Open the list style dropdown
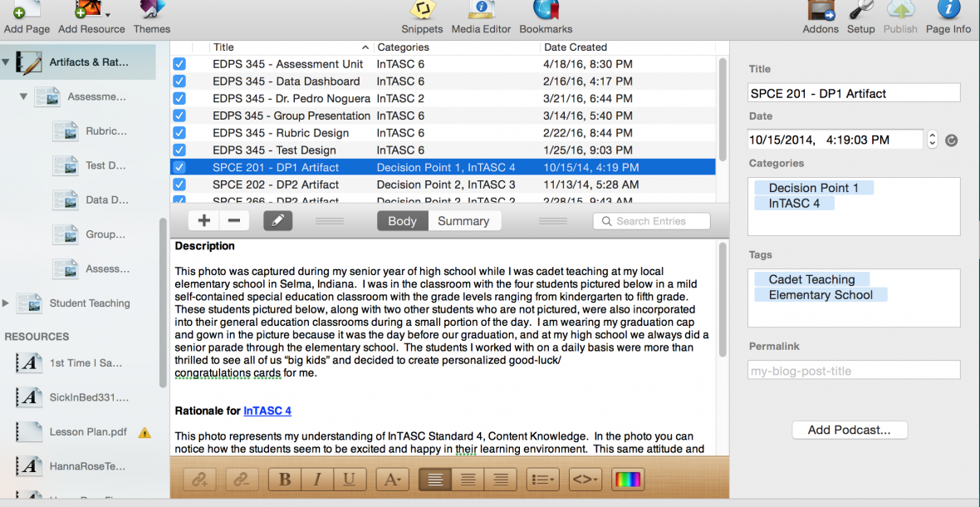The height and width of the screenshot is (507, 980). 543,479
